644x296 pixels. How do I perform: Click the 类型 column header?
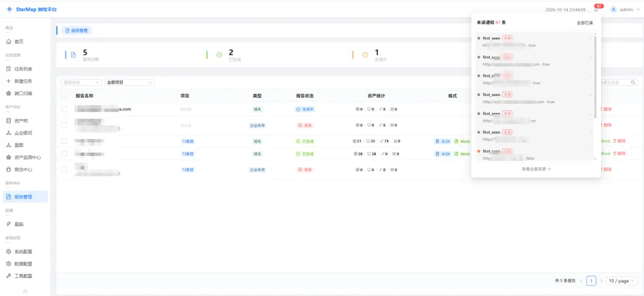click(x=257, y=96)
